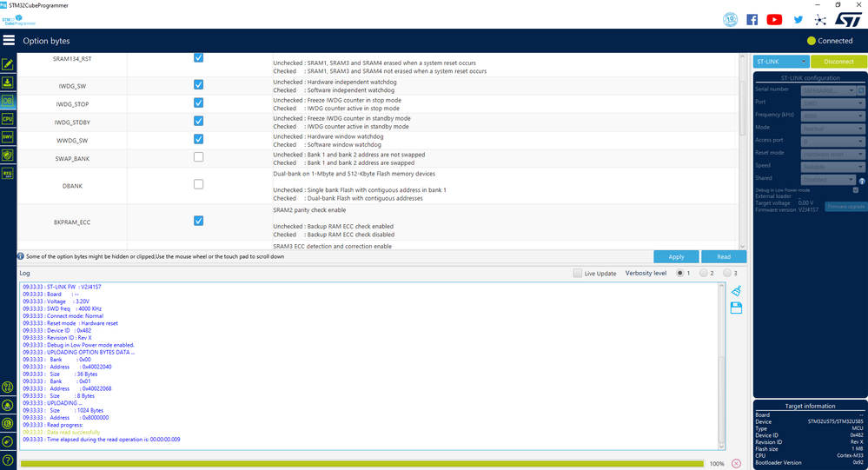This screenshot has height=470, width=868.
Task: Toggle the IWDG_STOP checkbox
Action: pyautogui.click(x=198, y=103)
